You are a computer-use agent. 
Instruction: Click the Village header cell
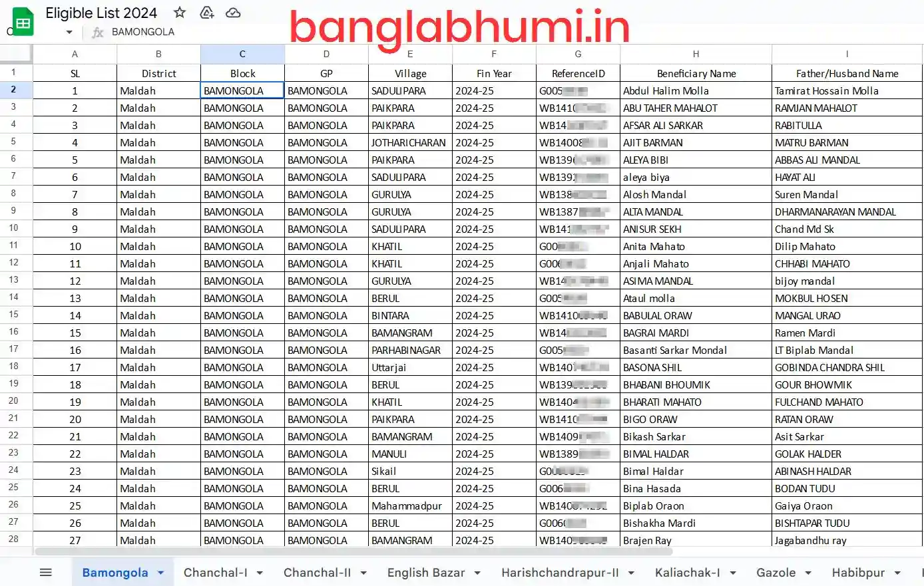pos(410,73)
